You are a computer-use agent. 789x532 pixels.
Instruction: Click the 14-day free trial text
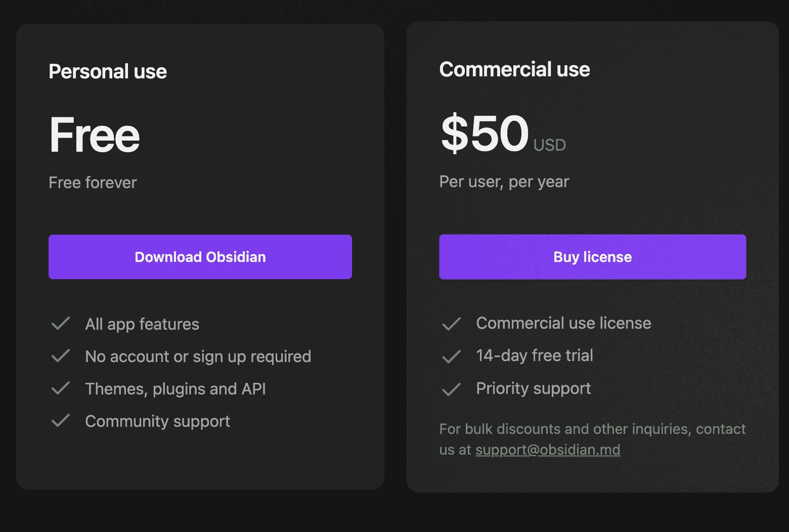pos(534,356)
